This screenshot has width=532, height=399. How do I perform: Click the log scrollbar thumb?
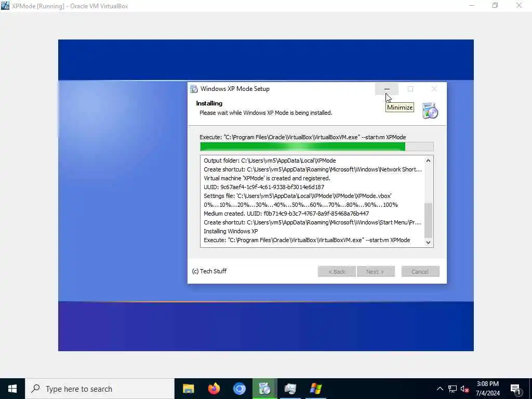[428, 220]
